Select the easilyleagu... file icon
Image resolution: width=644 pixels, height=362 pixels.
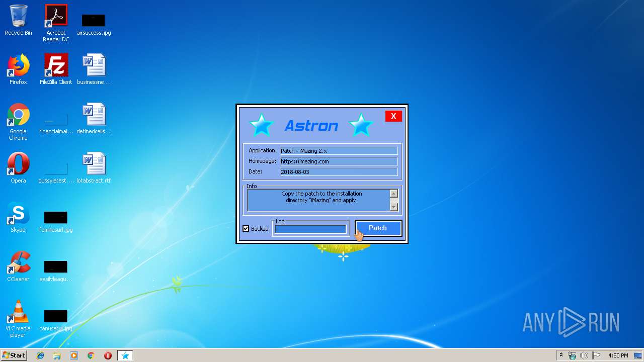[56, 271]
